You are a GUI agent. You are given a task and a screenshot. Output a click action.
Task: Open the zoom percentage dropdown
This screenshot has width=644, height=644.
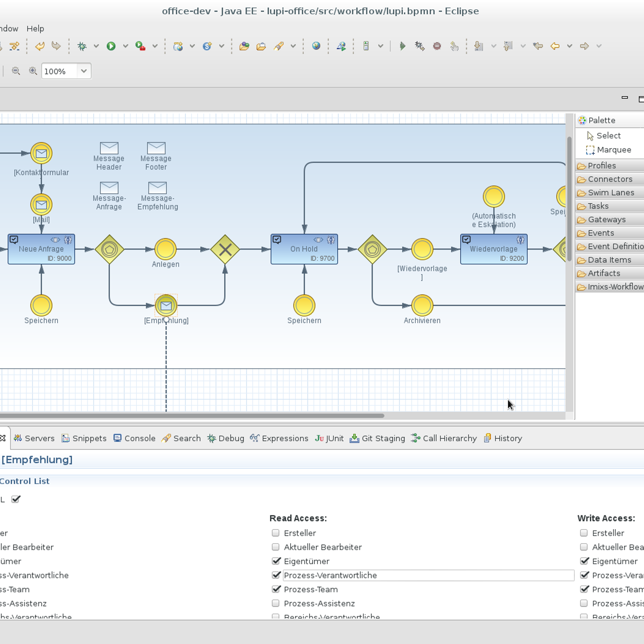coord(84,71)
